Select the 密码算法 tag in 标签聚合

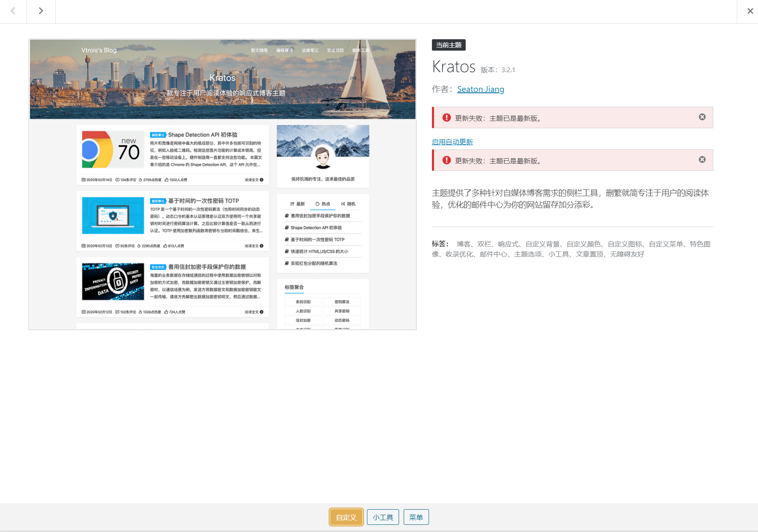(x=342, y=301)
